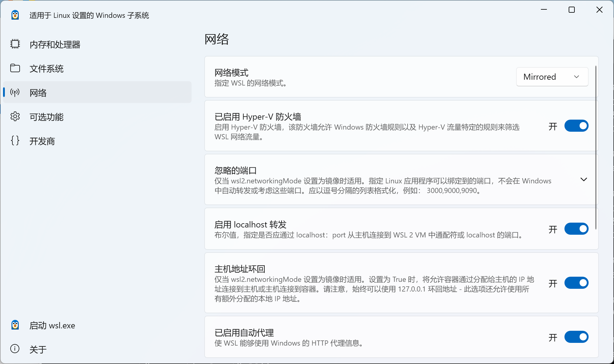Turn off localhost forwarding toggle
The height and width of the screenshot is (364, 614).
pos(576,229)
